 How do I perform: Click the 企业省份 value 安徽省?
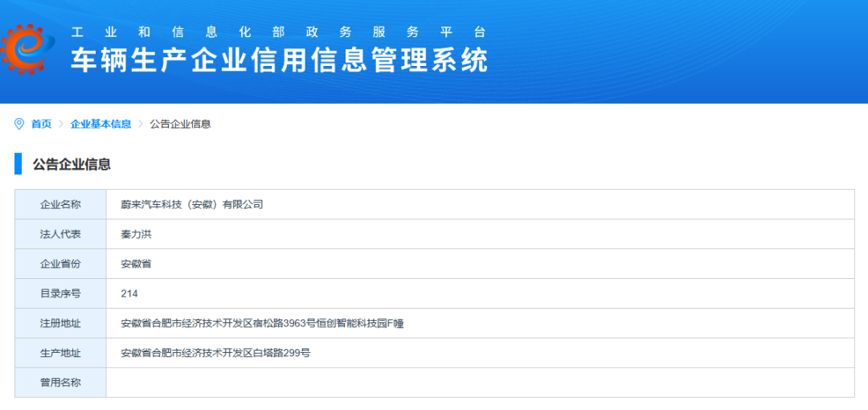(x=136, y=264)
